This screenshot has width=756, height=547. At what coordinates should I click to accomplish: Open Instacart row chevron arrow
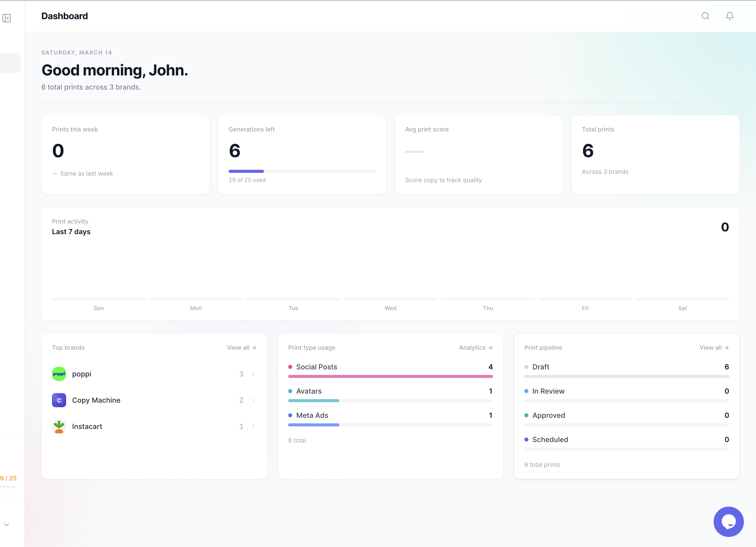click(253, 426)
